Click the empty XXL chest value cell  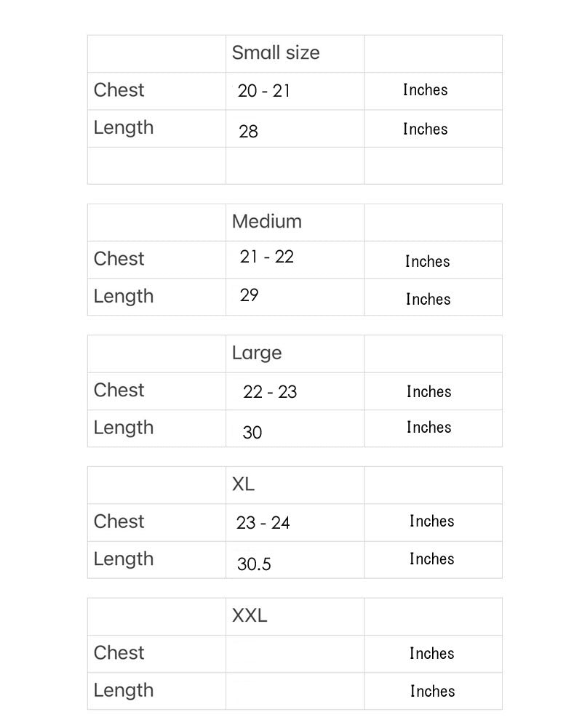[x=295, y=654]
